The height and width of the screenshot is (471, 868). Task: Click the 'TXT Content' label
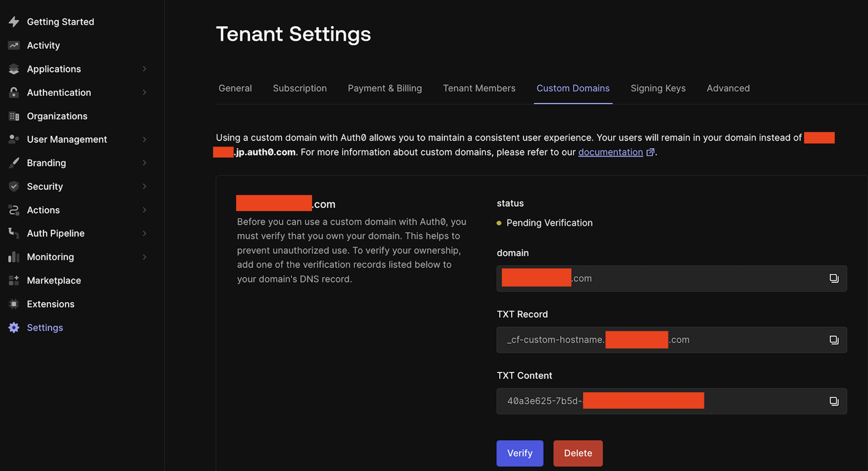[x=524, y=376]
